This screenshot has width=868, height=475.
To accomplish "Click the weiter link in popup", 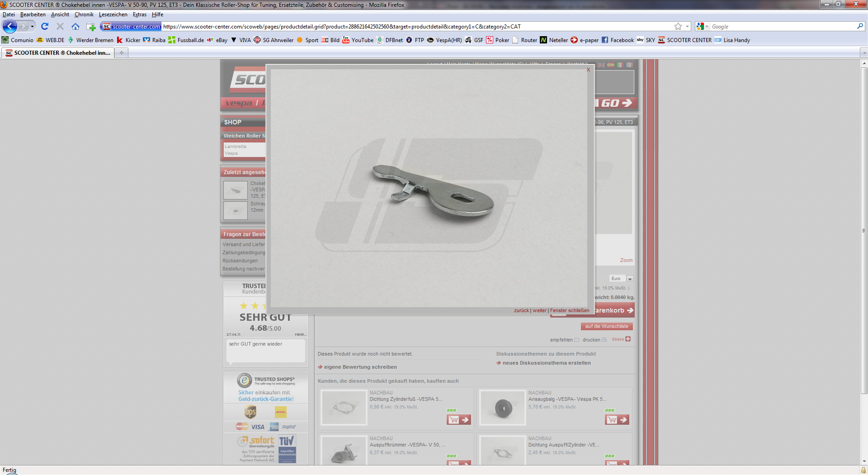I will [x=539, y=310].
